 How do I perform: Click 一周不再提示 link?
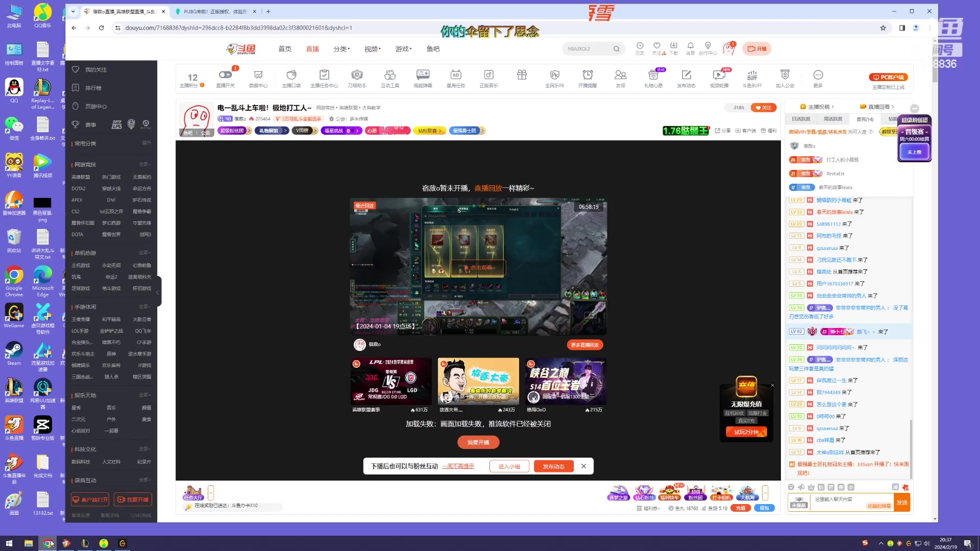point(458,466)
